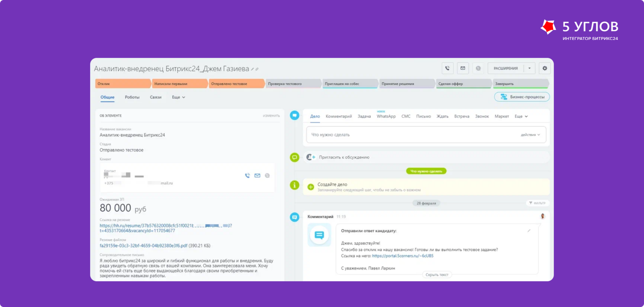Click the invite-person icon with the plus
Image resolution: width=644 pixels, height=307 pixels.
(x=310, y=157)
